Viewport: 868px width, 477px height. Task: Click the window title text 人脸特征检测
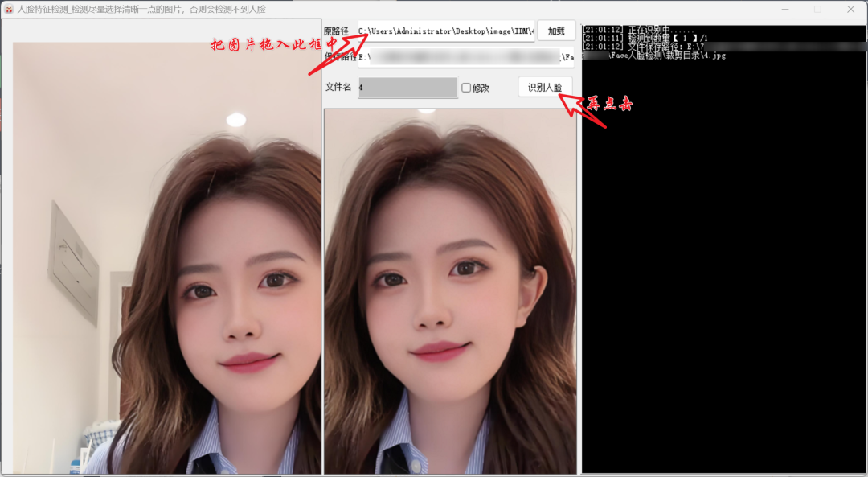click(x=47, y=10)
